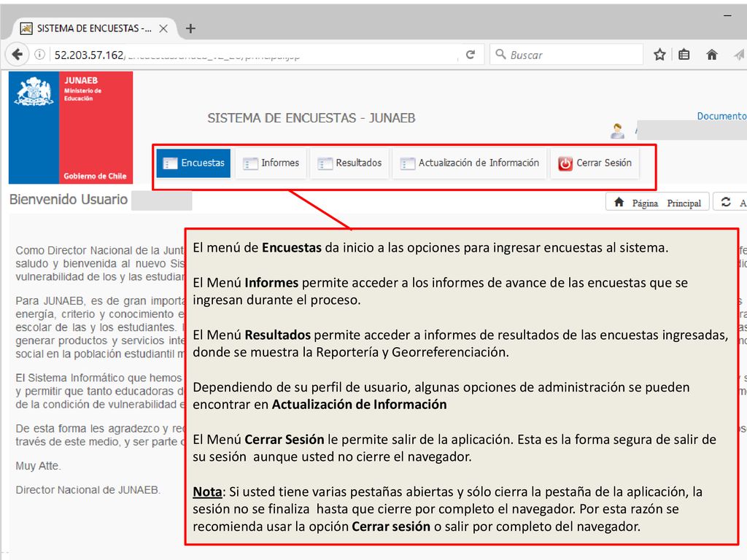The image size is (747, 560).
Task: Open the Documento link
Action: tap(721, 116)
